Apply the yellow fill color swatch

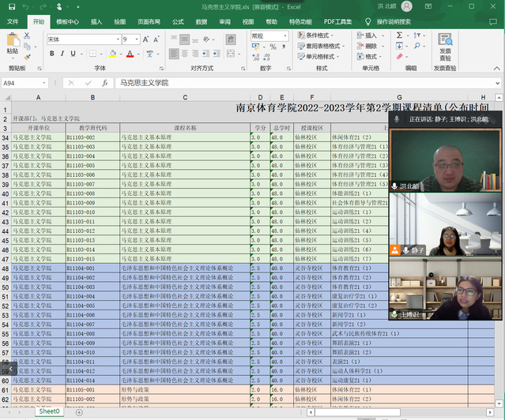113,54
